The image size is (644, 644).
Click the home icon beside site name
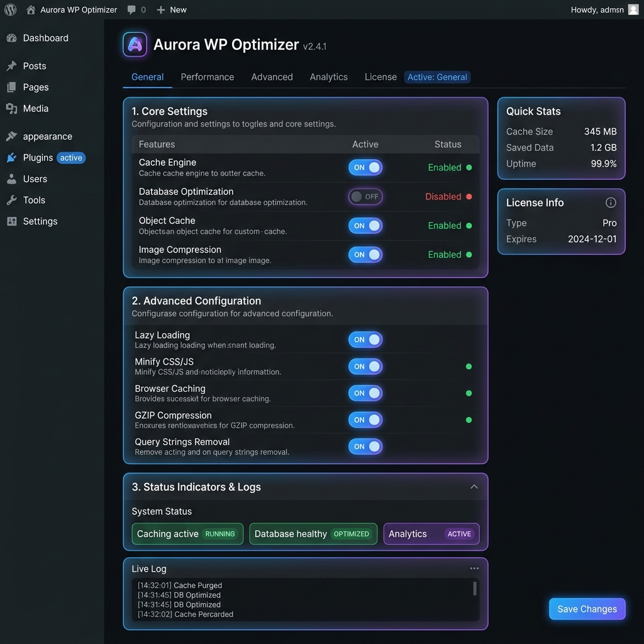[31, 10]
